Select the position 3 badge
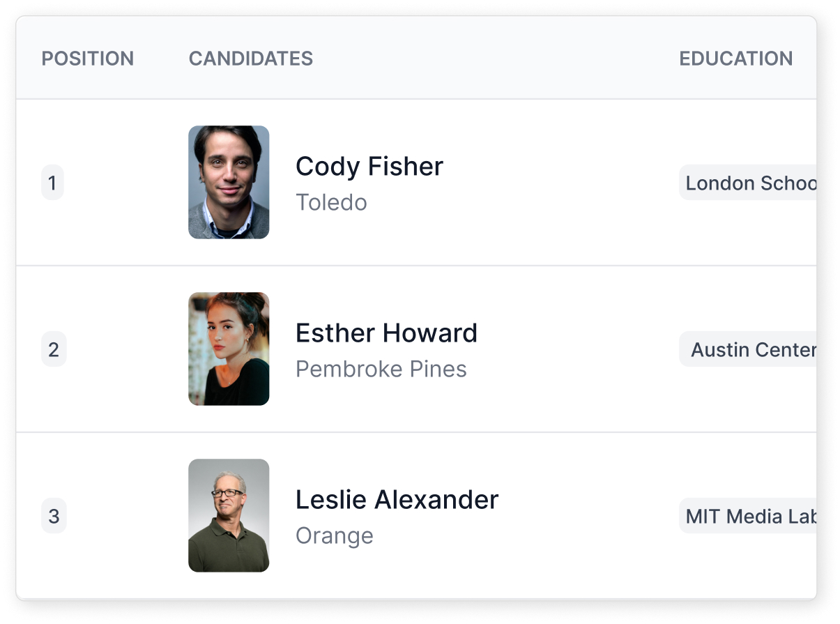 click(54, 516)
